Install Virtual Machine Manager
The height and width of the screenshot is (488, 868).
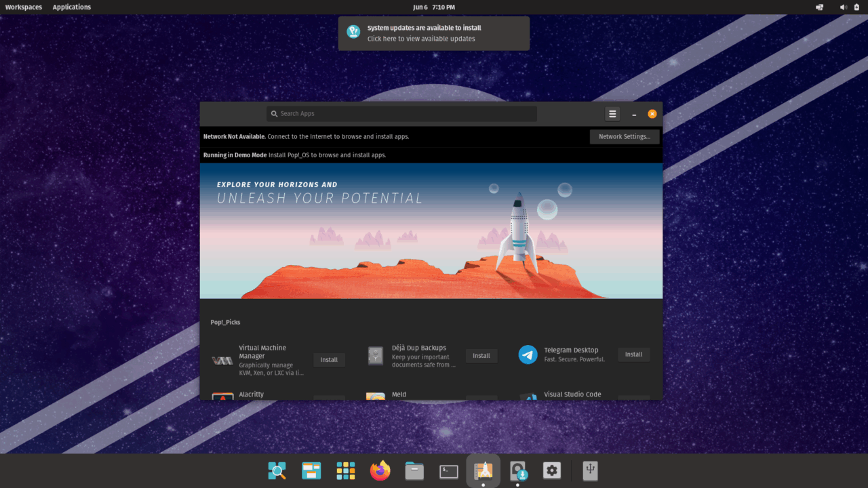tap(329, 360)
